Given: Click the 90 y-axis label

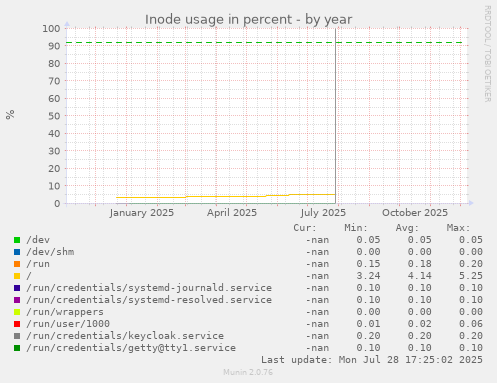Looking at the screenshot, I should point(54,46).
